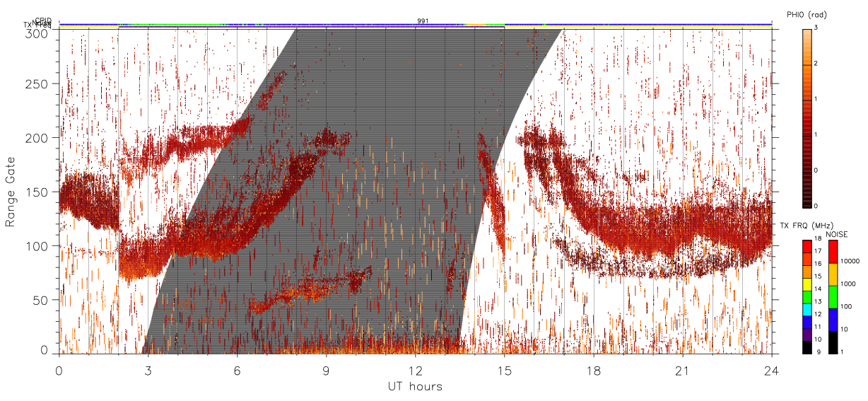868x401 pixels.
Task: Click the PHI0 colorbar label '2'
Action: [x=817, y=64]
